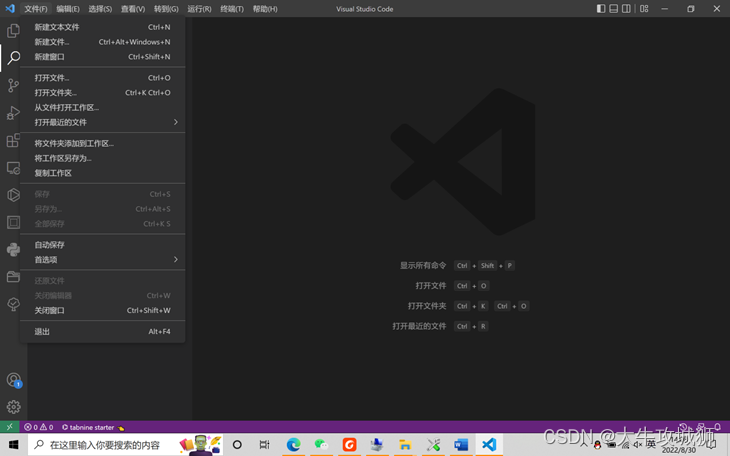This screenshot has width=730, height=456.
Task: Show errors and warnings count in status bar
Action: pos(39,427)
